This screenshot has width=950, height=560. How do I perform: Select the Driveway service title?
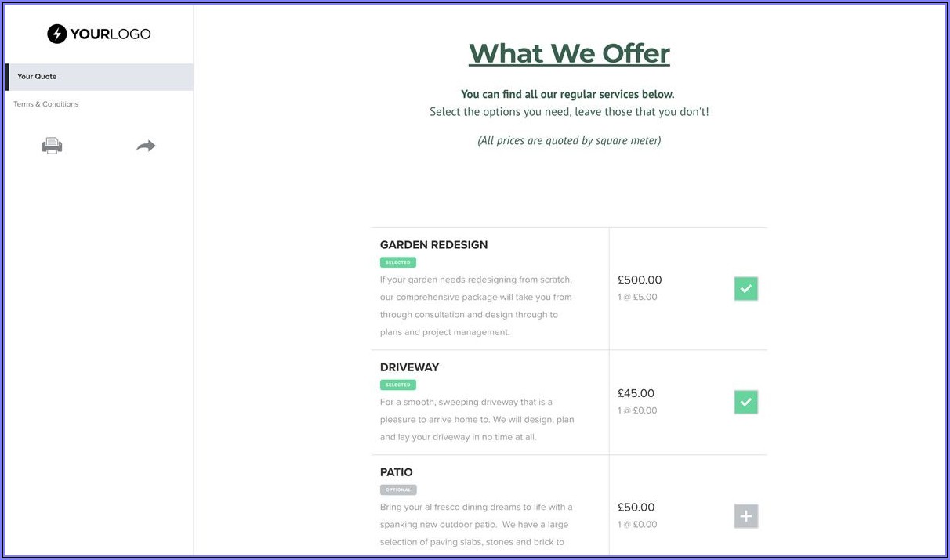click(409, 367)
